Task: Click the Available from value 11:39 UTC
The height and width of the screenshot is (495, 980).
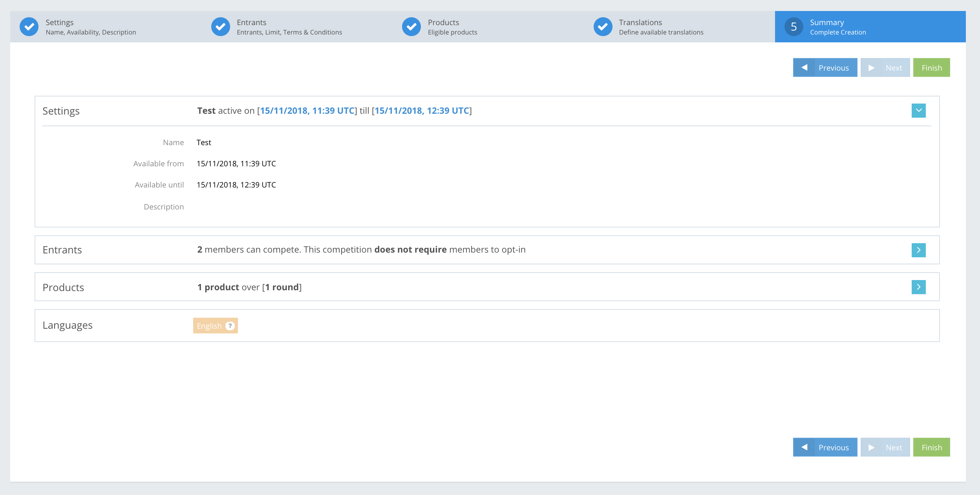Action: point(236,164)
